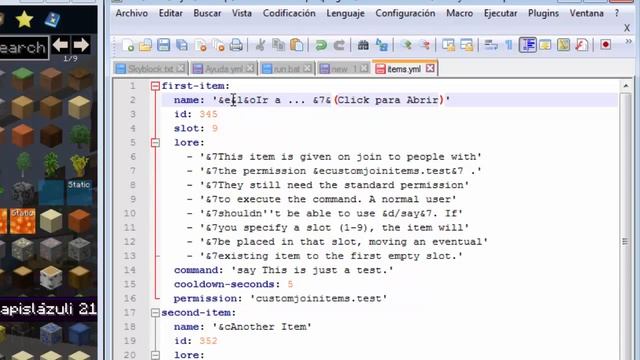640x360 pixels.
Task: Click the Save All icon
Action: [182, 45]
